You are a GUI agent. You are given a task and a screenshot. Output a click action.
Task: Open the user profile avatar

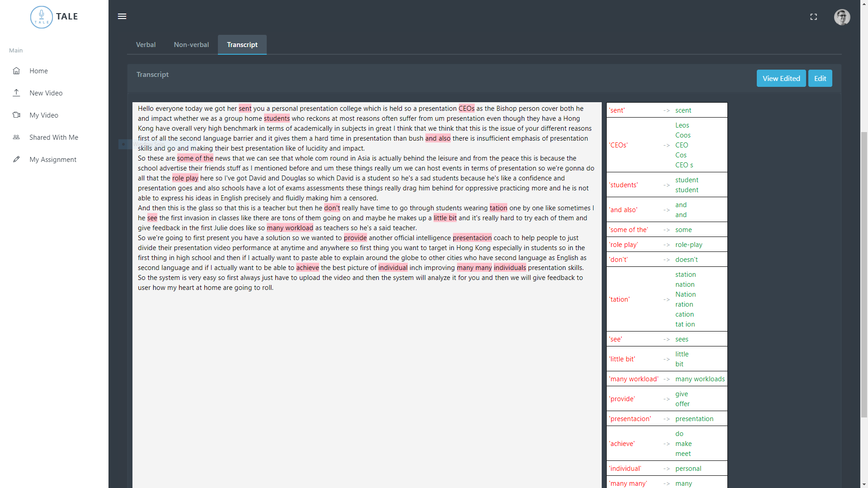coord(841,17)
